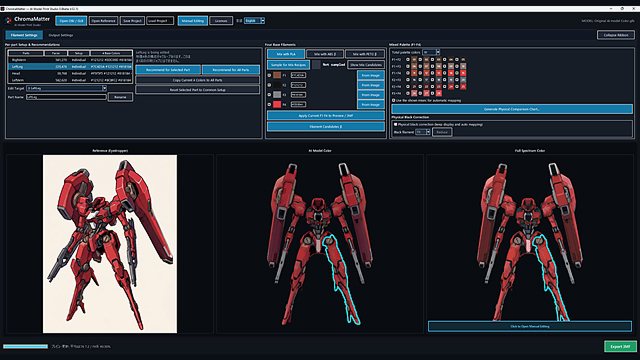Select the Mix with PLA option

[x=286, y=54]
